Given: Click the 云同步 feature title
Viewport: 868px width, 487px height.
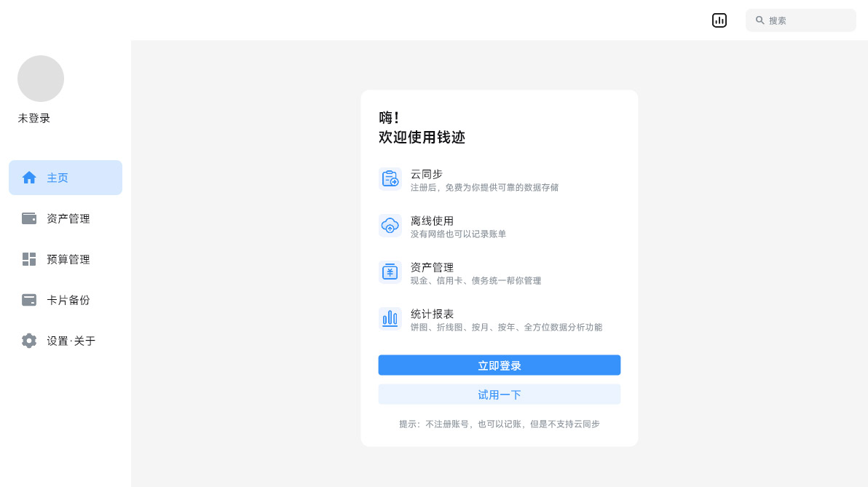Looking at the screenshot, I should pyautogui.click(x=426, y=174).
